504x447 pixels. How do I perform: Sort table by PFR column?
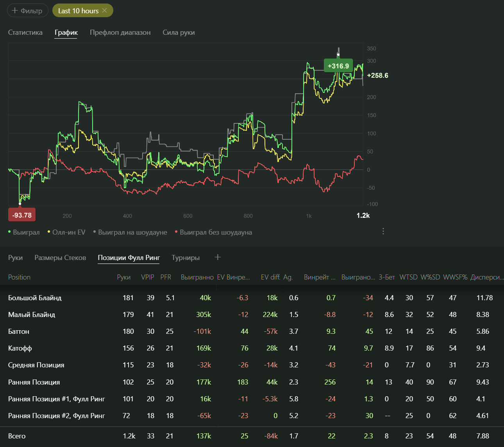(x=166, y=277)
